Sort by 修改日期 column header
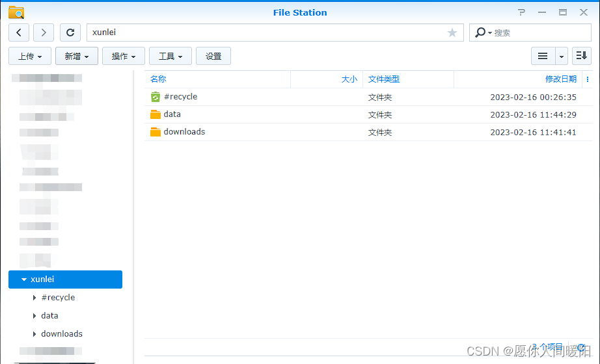Screen dimensions: 600x364 [560, 79]
